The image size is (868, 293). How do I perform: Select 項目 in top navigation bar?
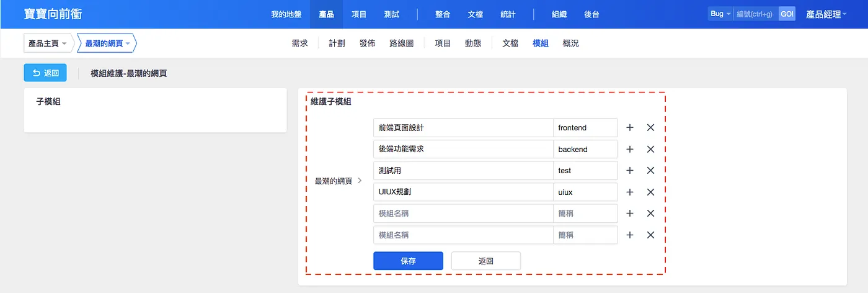359,14
